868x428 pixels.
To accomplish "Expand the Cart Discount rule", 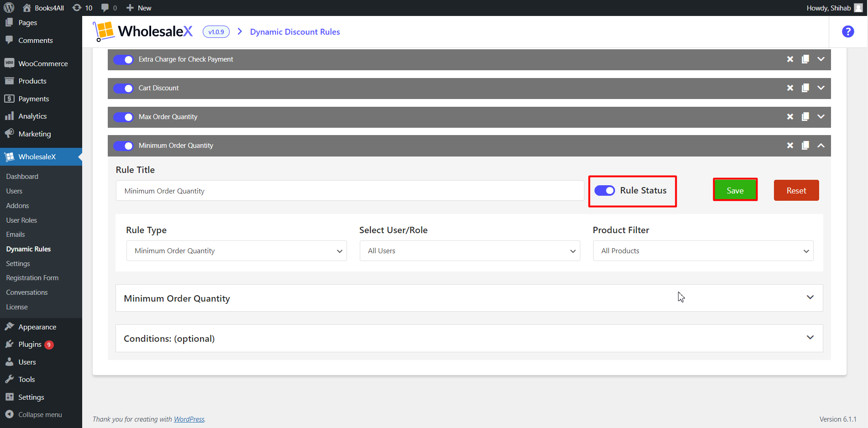I will [821, 88].
